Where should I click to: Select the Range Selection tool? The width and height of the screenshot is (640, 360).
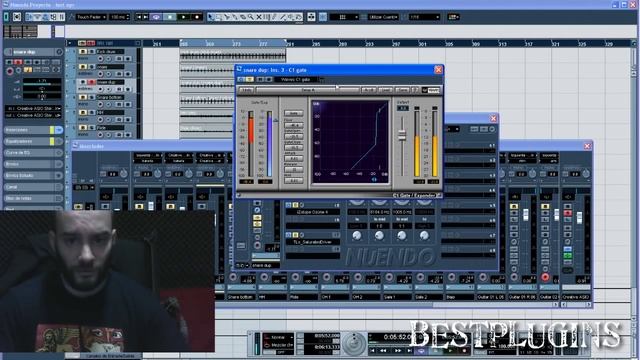[218, 17]
